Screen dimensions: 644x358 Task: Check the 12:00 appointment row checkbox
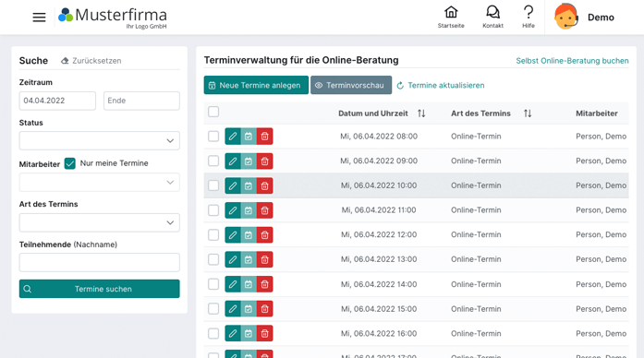tap(213, 234)
